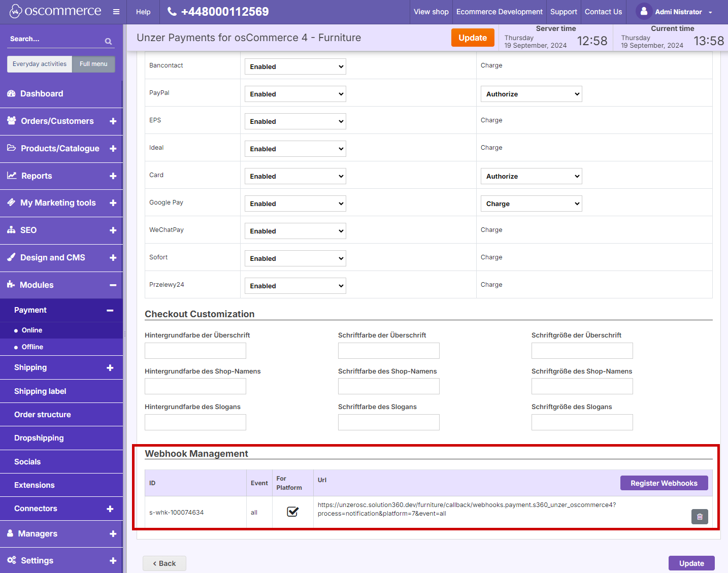This screenshot has width=728, height=573.
Task: Open the Google Pay Charge mode dropdown
Action: click(x=532, y=204)
